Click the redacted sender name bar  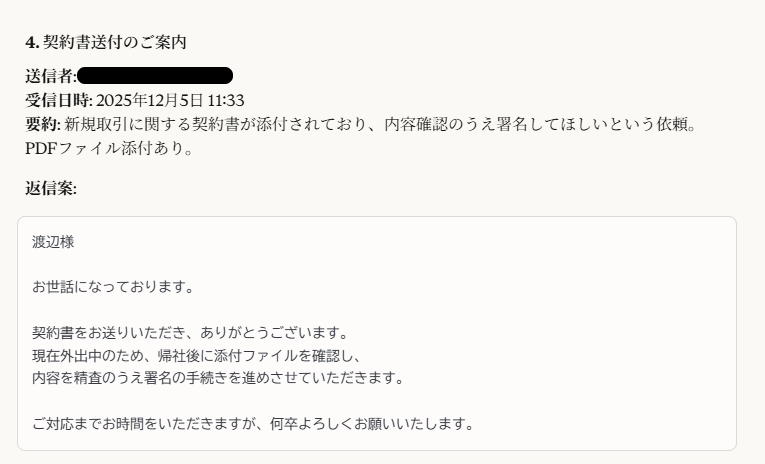tap(155, 76)
